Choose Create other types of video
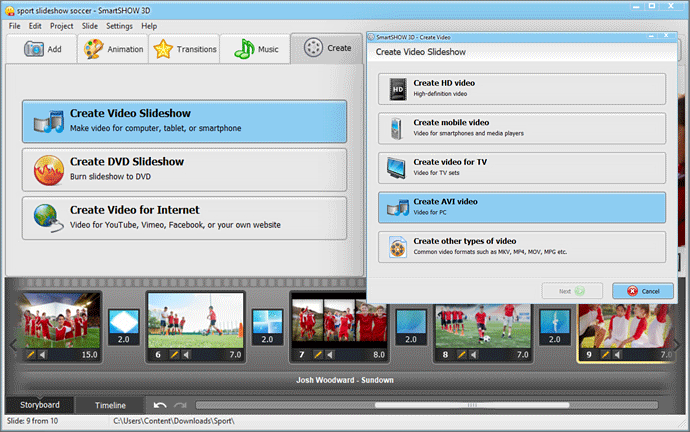The width and height of the screenshot is (690, 432). pos(521,247)
